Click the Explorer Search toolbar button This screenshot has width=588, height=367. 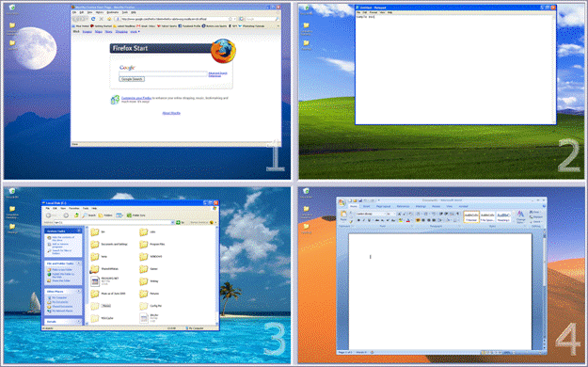pos(88,215)
